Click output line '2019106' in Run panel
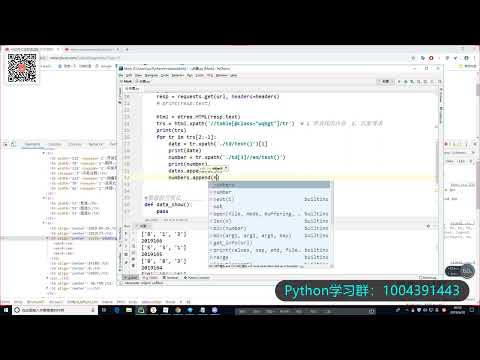Image resolution: width=480 pixels, height=360 pixels. [x=152, y=241]
